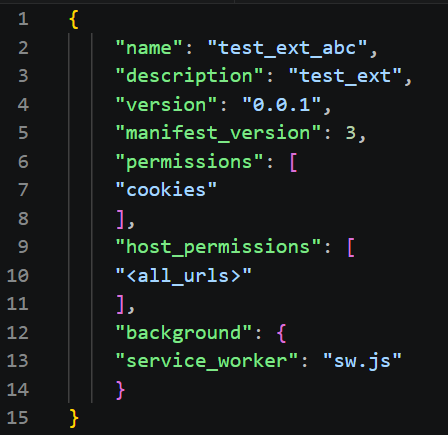Click line number 14 in gutter
This screenshot has width=448, height=435.
18,390
